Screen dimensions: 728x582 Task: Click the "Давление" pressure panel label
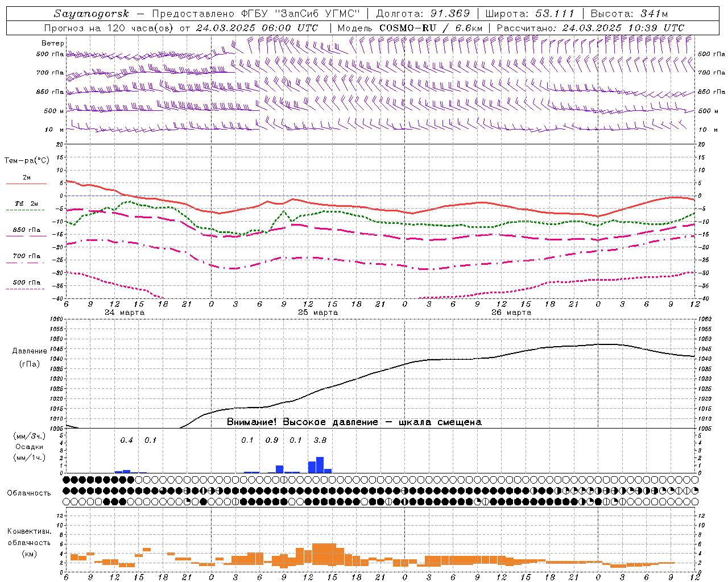30,351
